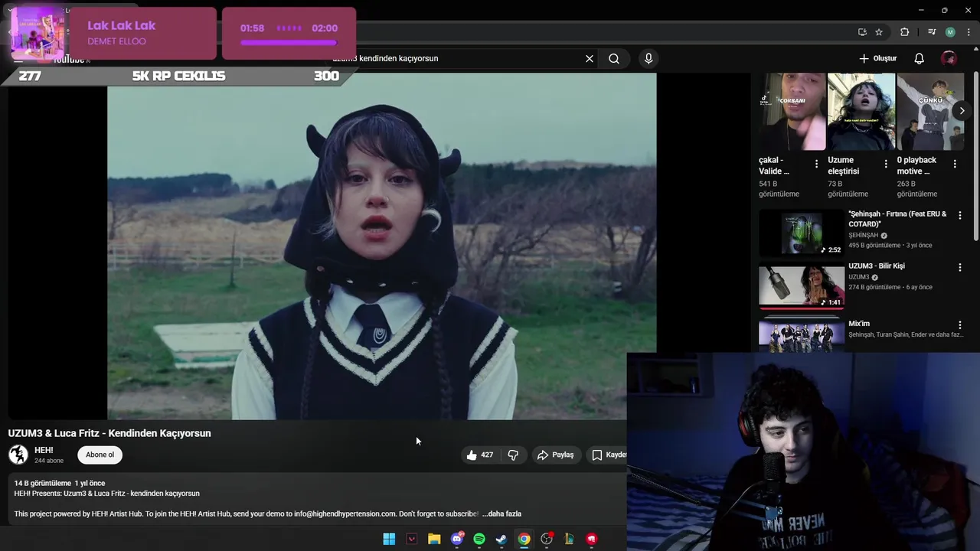The width and height of the screenshot is (980, 551).
Task: Open League of Legends from taskbar
Action: point(569,539)
